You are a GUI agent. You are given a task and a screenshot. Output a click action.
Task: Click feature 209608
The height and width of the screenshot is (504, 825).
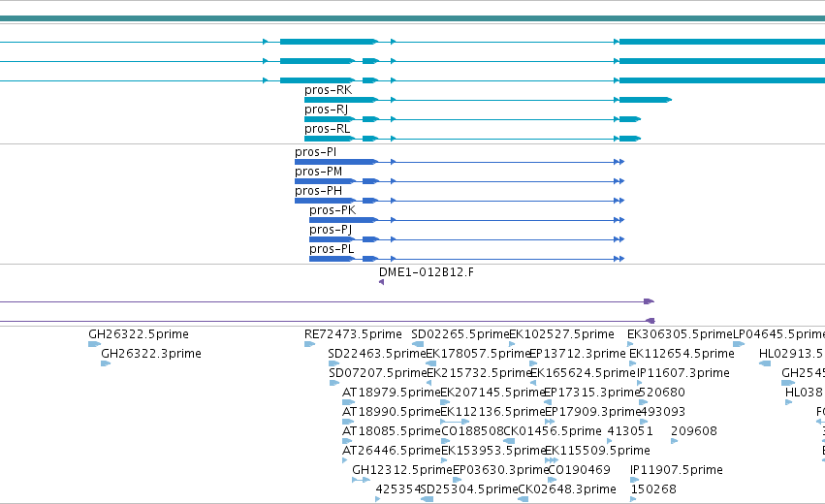694,432
